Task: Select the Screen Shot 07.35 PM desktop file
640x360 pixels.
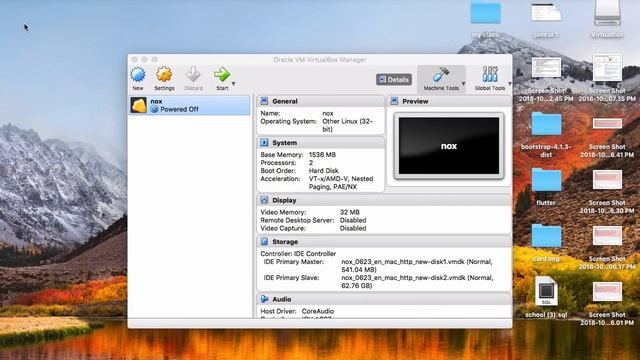Action: pyautogui.click(x=607, y=68)
